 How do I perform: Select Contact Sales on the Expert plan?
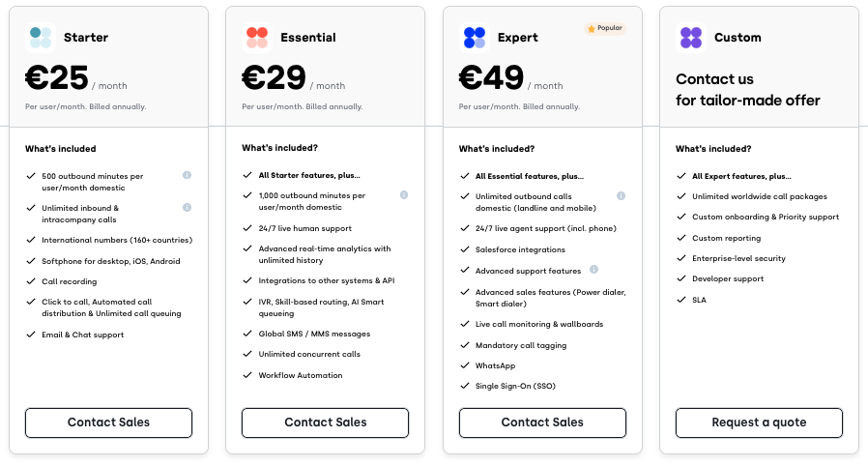(x=542, y=422)
